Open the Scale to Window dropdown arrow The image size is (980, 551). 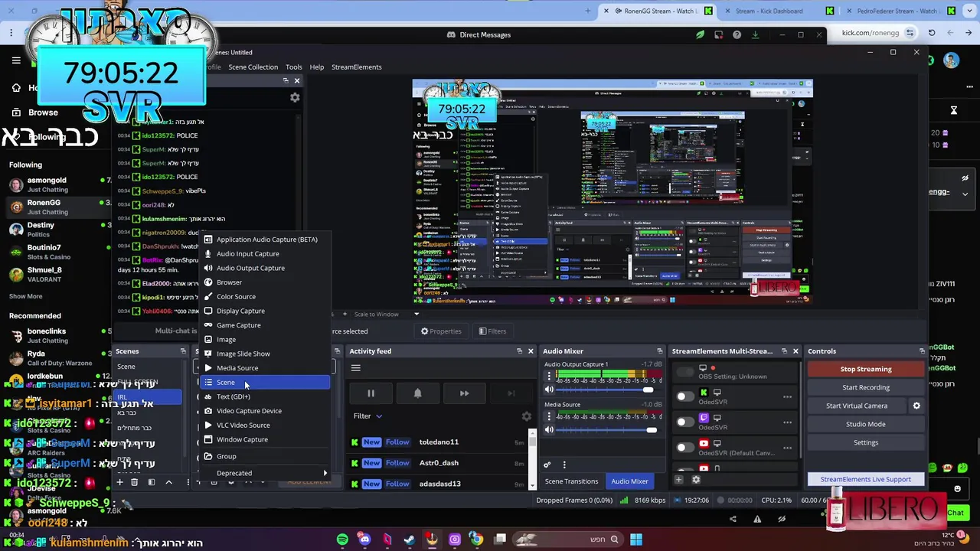(416, 314)
